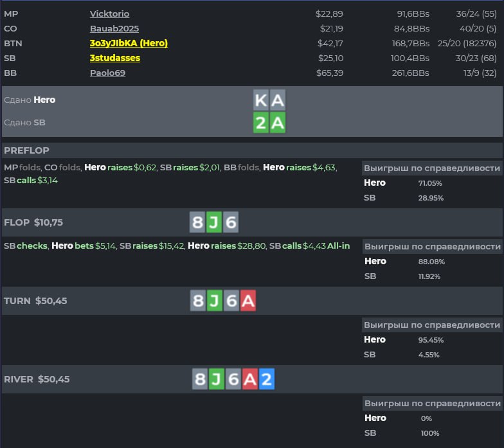Click the green Jack card in the FLOP row

click(215, 222)
